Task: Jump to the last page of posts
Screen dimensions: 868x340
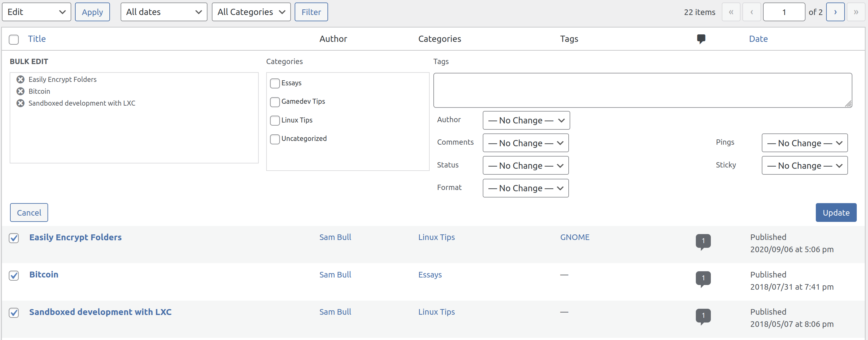Action: point(856,12)
